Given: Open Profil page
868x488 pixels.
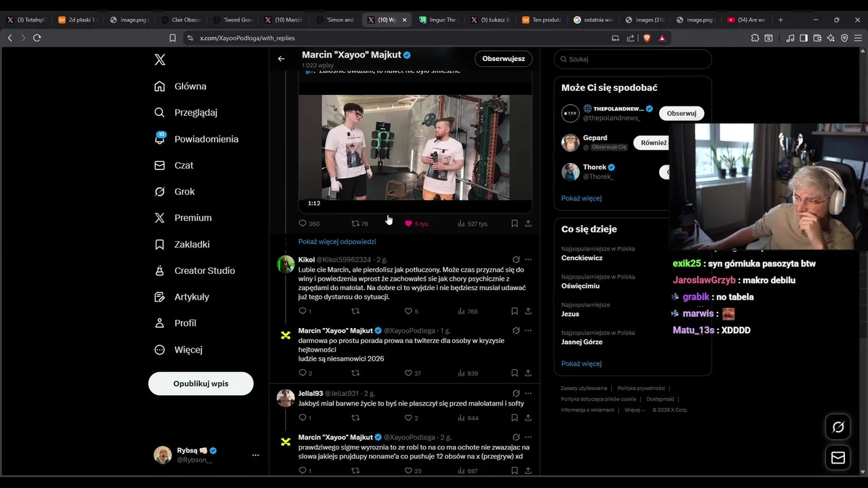Looking at the screenshot, I should point(176,323).
